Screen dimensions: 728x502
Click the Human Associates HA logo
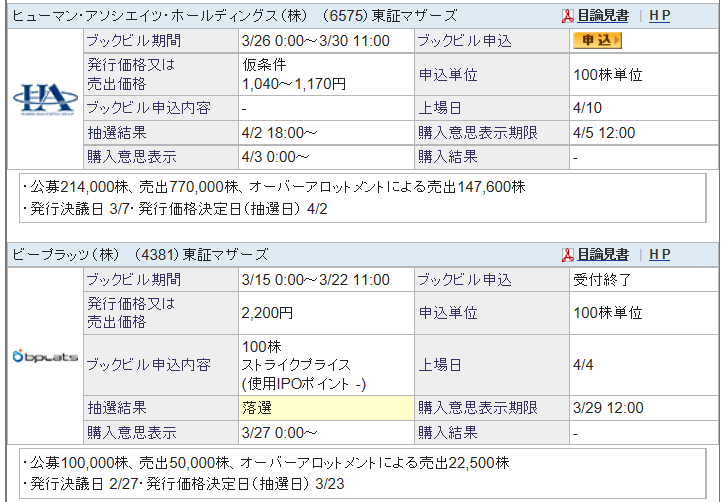46,99
